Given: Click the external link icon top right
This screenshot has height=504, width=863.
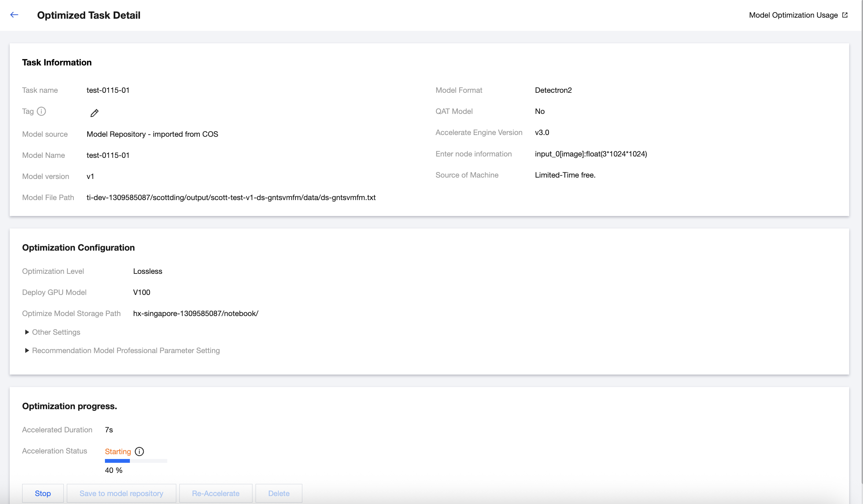Looking at the screenshot, I should coord(845,15).
